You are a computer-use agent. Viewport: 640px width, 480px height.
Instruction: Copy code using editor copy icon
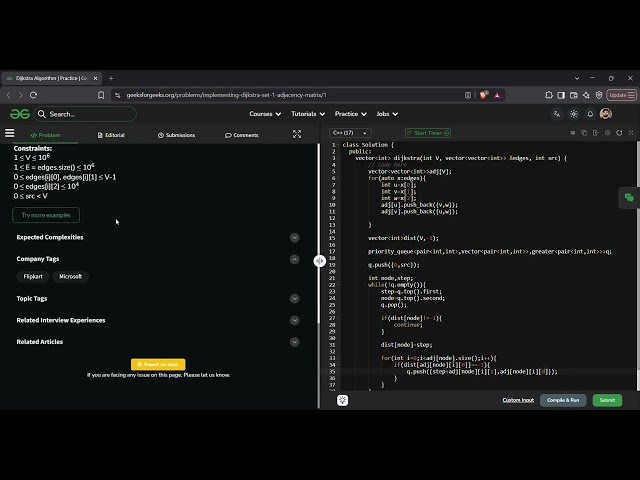(x=584, y=133)
